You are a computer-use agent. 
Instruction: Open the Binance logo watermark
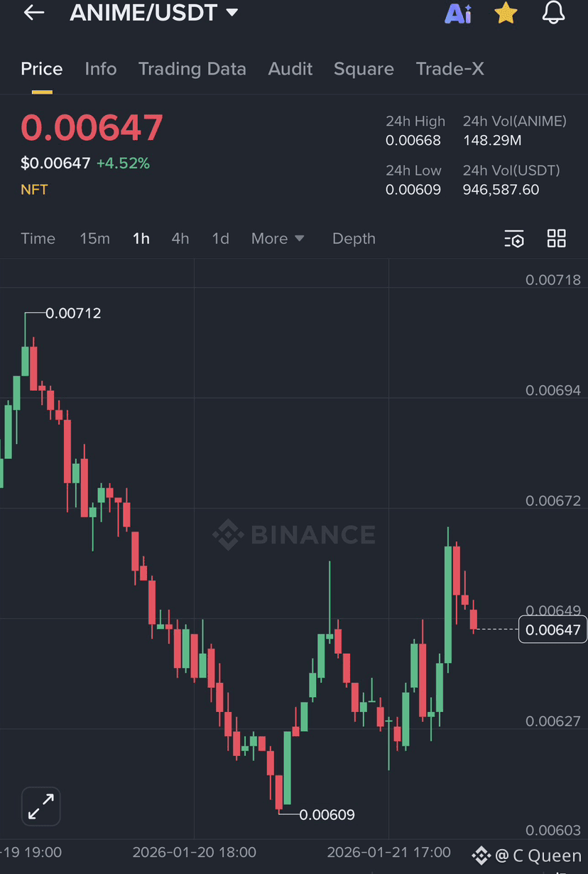(293, 535)
